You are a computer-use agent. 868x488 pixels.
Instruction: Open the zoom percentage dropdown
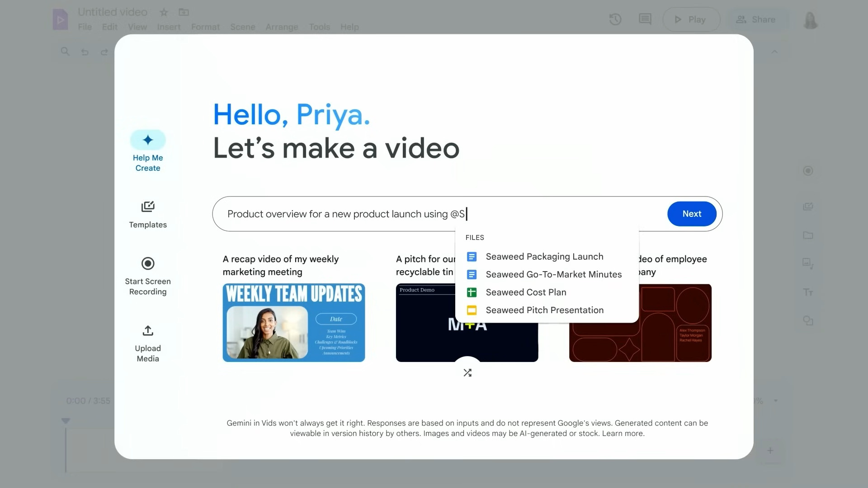tap(776, 401)
